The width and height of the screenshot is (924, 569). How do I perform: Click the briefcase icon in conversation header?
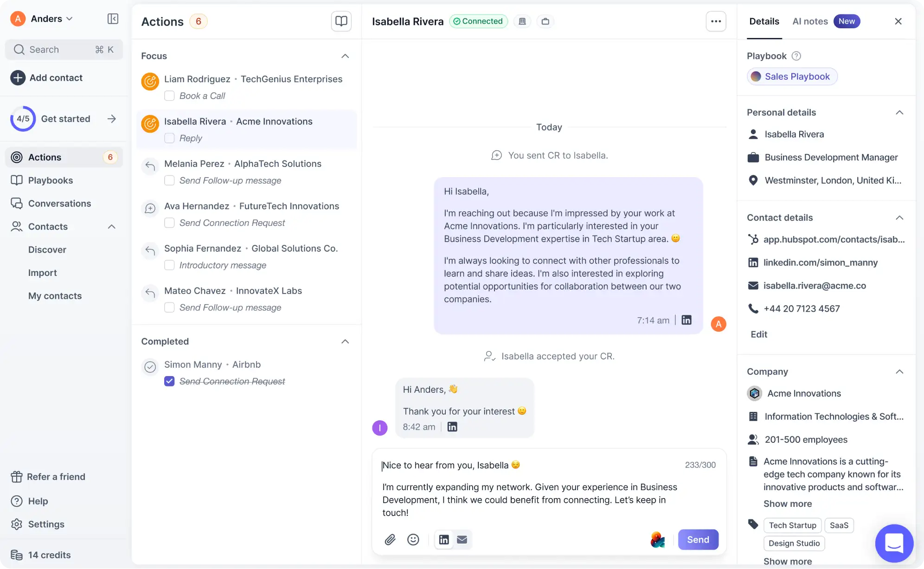click(x=545, y=21)
